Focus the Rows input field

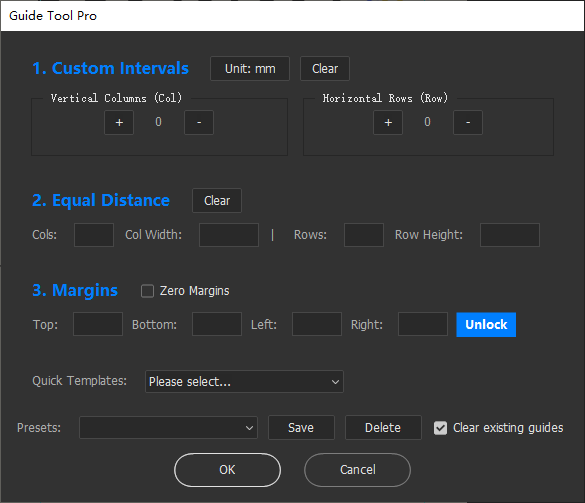pos(364,235)
